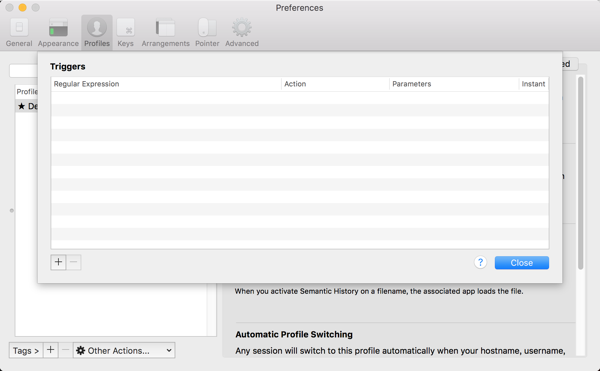This screenshot has width=600, height=371.
Task: Go to the Arrangements pane
Action: coord(165,33)
